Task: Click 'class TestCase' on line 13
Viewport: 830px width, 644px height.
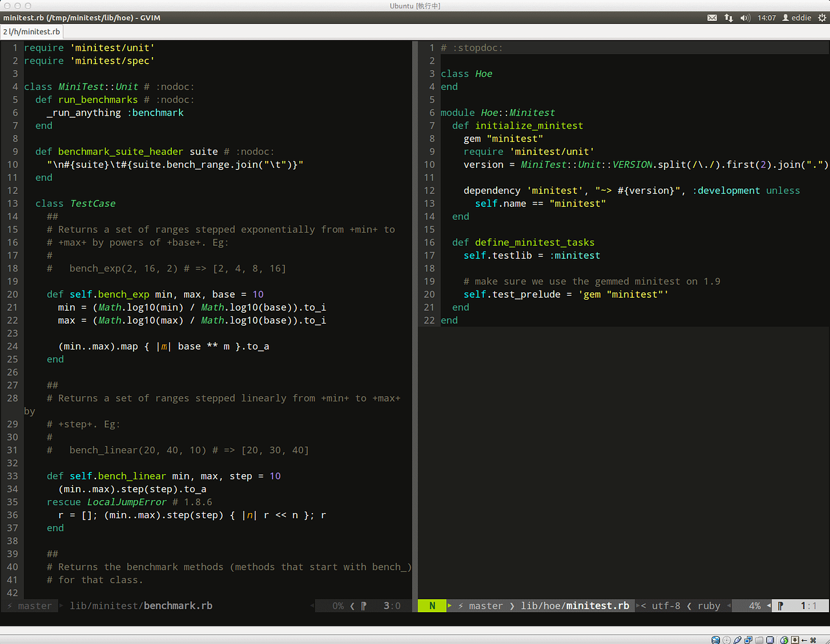Action: tap(75, 204)
